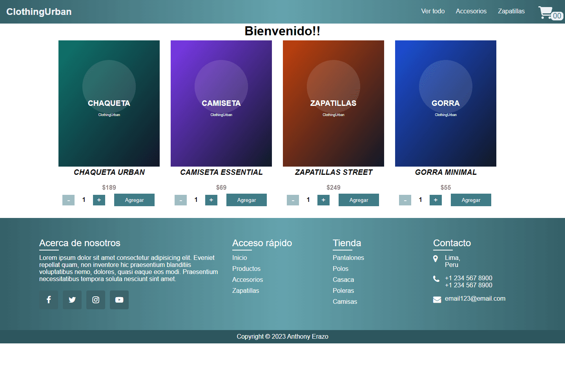Image resolution: width=565 pixels, height=392 pixels.
Task: Decrease quantity for Camiseta Essential
Action: 180,200
